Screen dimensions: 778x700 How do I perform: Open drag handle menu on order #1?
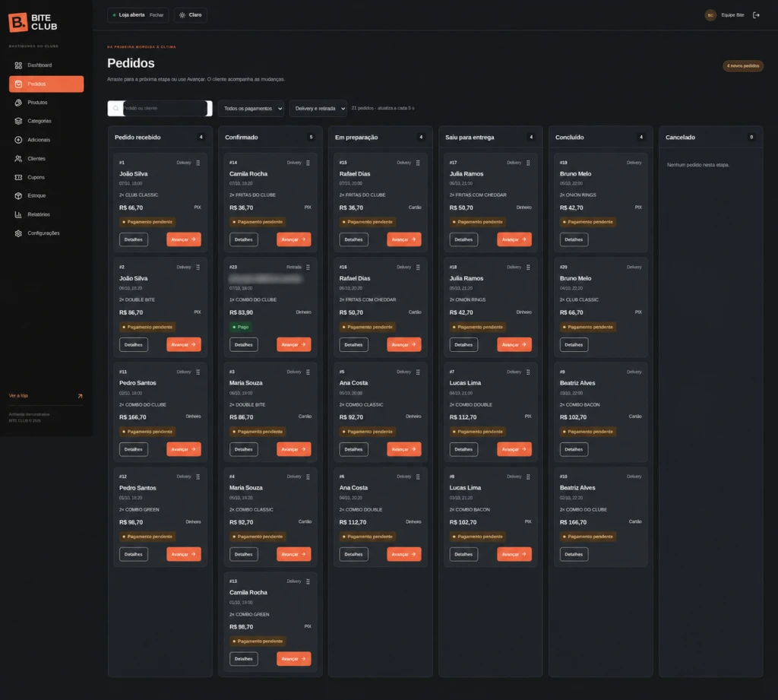pos(198,163)
